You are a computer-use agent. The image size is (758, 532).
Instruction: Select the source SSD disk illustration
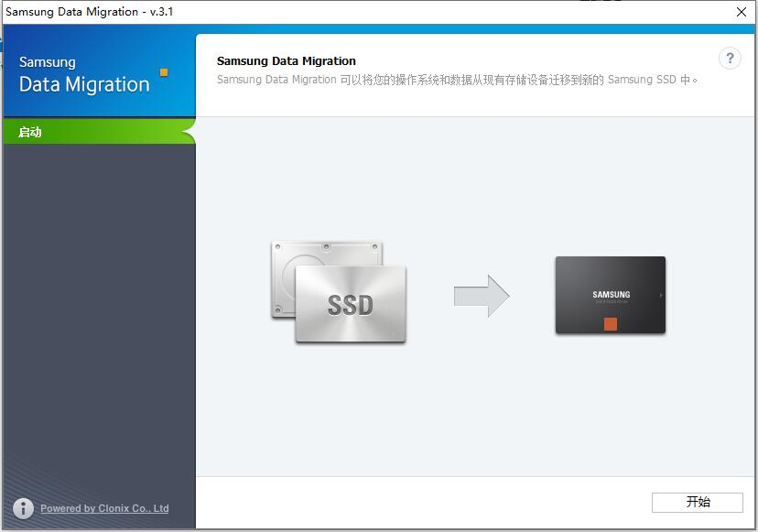(339, 293)
